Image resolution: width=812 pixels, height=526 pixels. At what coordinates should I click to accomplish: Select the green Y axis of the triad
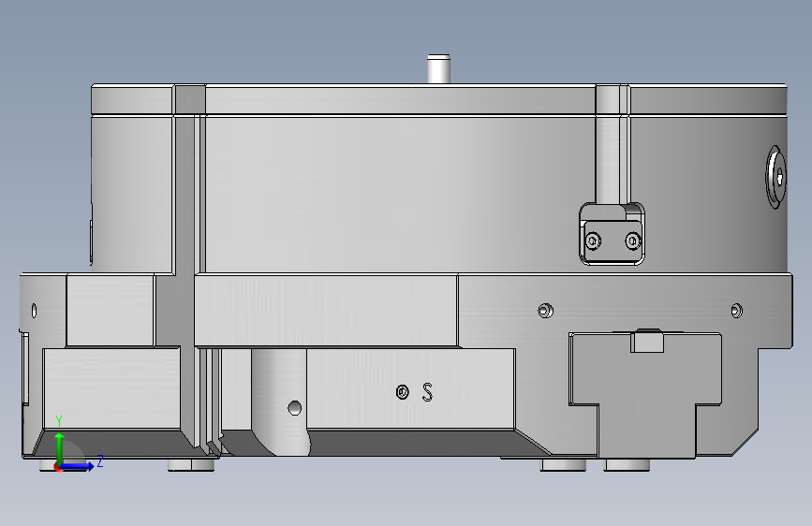click(59, 449)
